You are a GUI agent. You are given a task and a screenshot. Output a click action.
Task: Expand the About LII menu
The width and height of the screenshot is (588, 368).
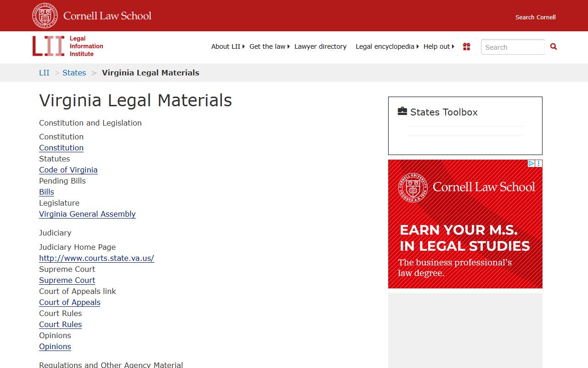[x=228, y=46]
